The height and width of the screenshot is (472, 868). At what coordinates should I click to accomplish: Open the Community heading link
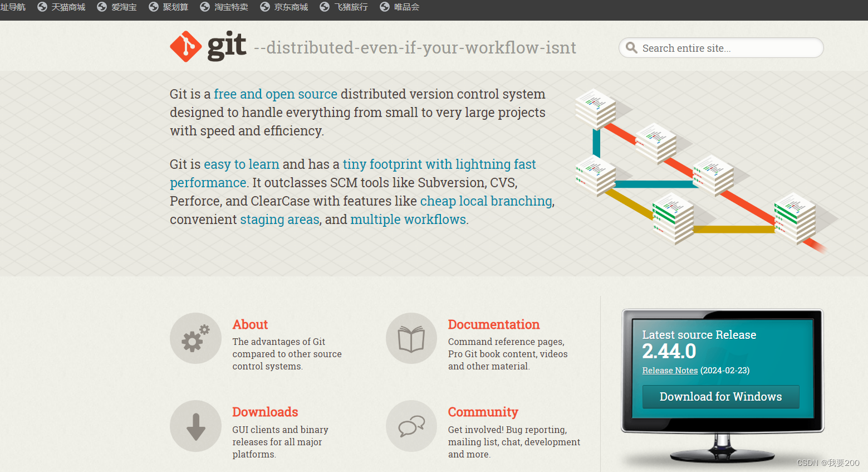[483, 412]
